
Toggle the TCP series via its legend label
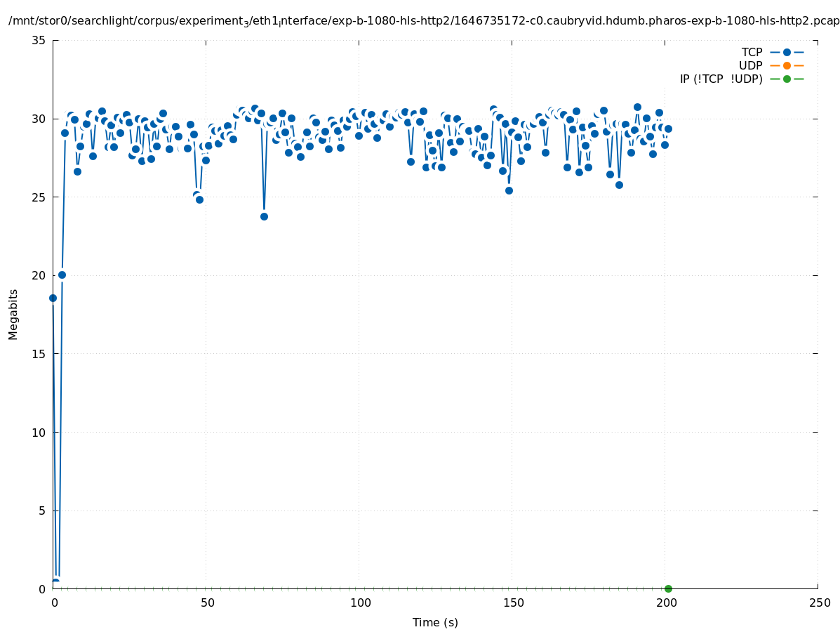pos(752,53)
